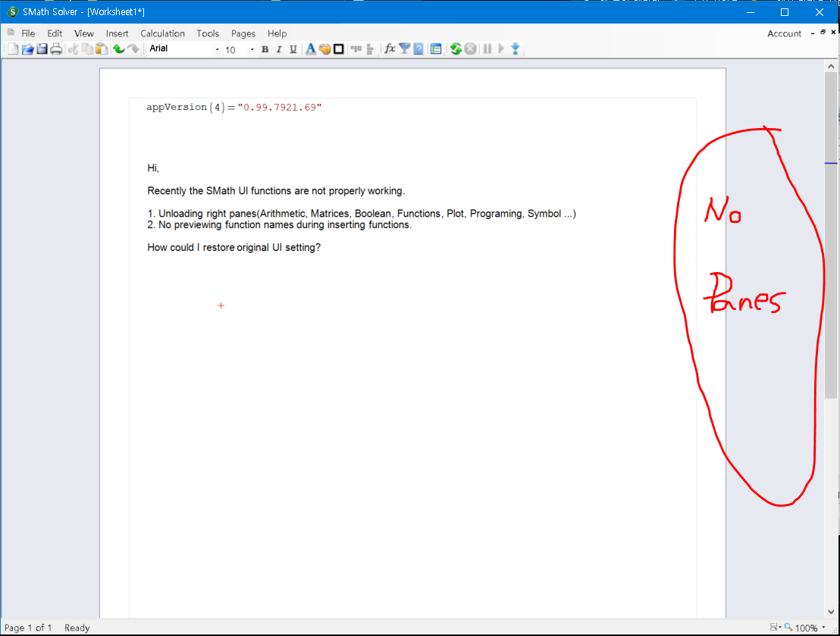Screen dimensions: 840x636
Task: Open the 100% zoom level dropdown
Action: [823, 628]
